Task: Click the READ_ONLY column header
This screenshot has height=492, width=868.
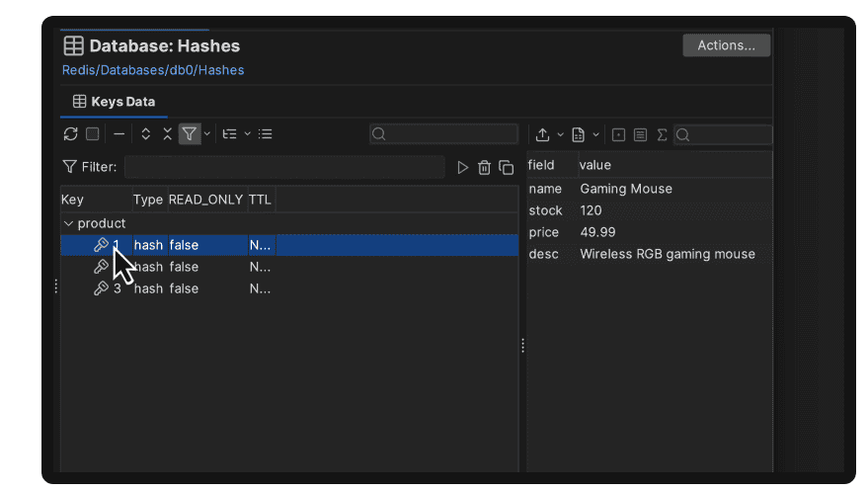Action: 206,200
